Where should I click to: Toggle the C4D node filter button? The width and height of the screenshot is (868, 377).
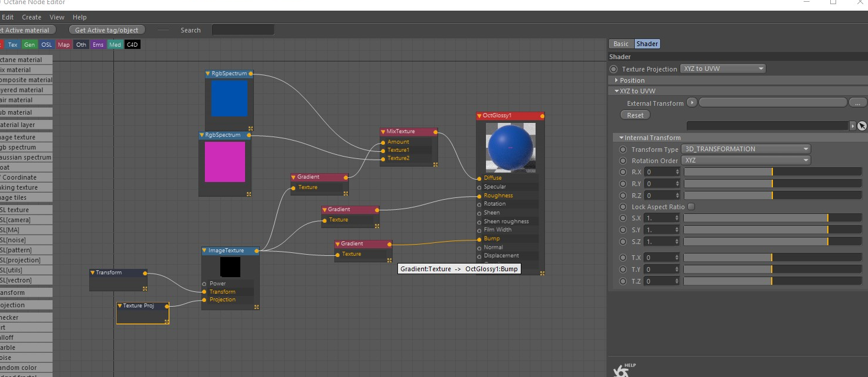click(x=132, y=44)
